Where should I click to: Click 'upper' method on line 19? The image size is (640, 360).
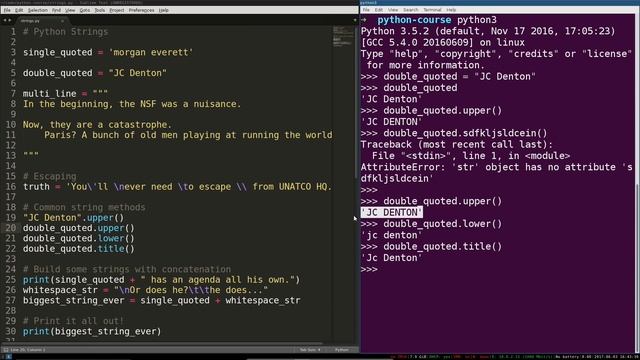coord(100,218)
